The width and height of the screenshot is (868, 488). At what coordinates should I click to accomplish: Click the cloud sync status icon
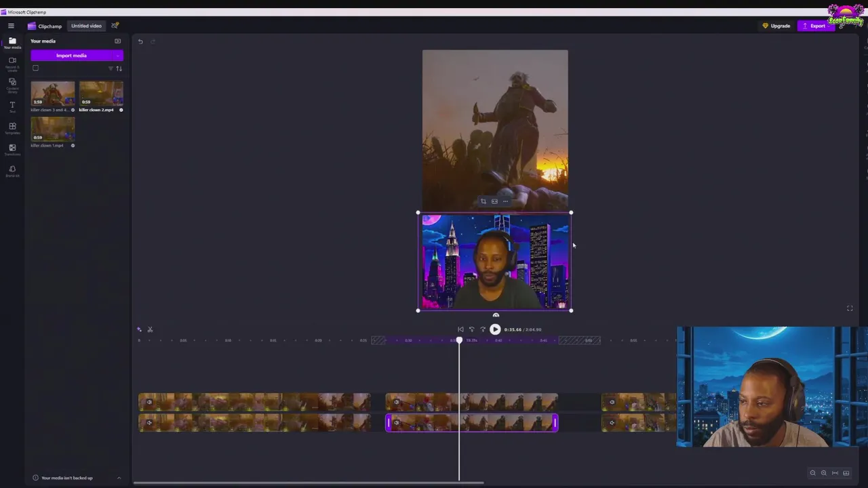point(115,26)
